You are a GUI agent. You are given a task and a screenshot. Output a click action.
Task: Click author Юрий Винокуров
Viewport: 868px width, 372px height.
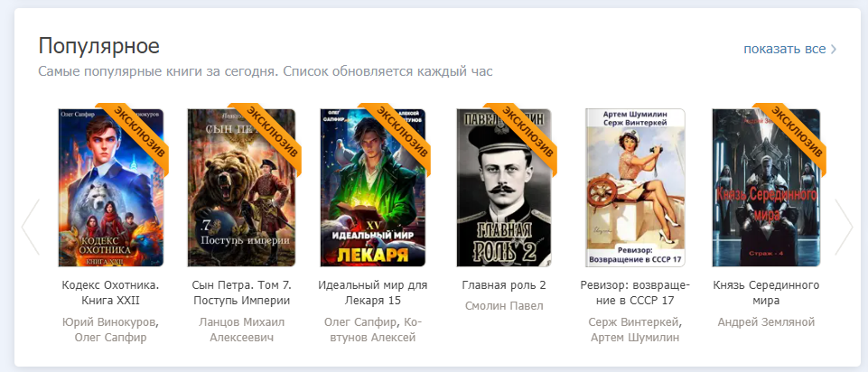point(108,322)
